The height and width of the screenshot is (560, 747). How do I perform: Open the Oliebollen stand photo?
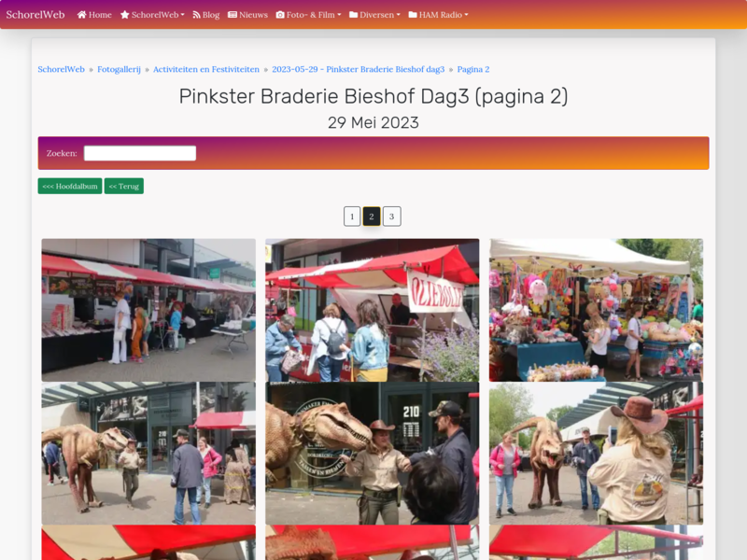pos(372,310)
